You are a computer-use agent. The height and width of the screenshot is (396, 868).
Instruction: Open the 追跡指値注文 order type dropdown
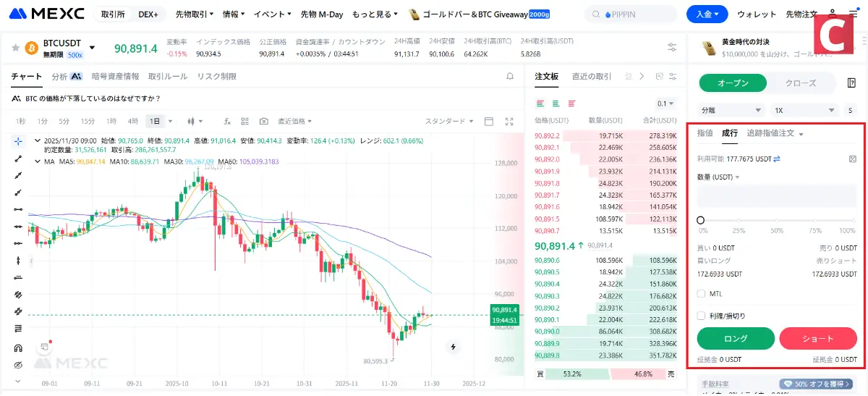click(775, 133)
